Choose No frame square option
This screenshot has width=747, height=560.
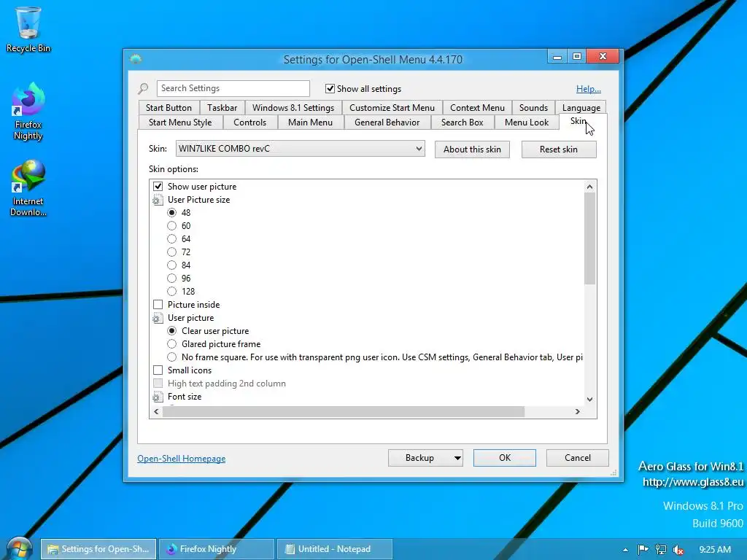[x=171, y=357]
